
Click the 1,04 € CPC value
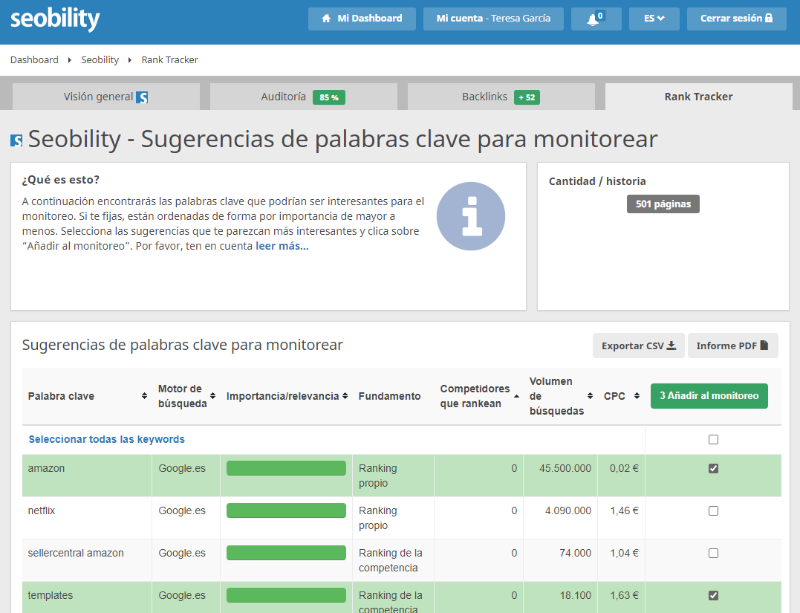click(x=624, y=553)
